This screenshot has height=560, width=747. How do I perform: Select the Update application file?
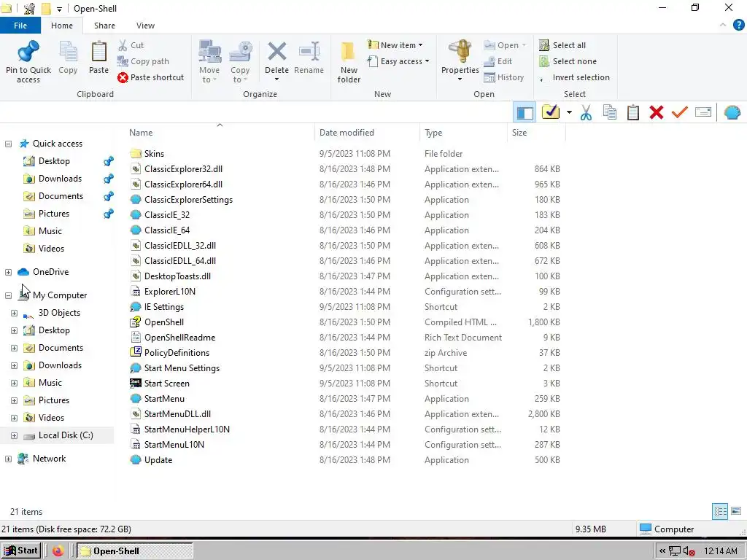(151, 460)
